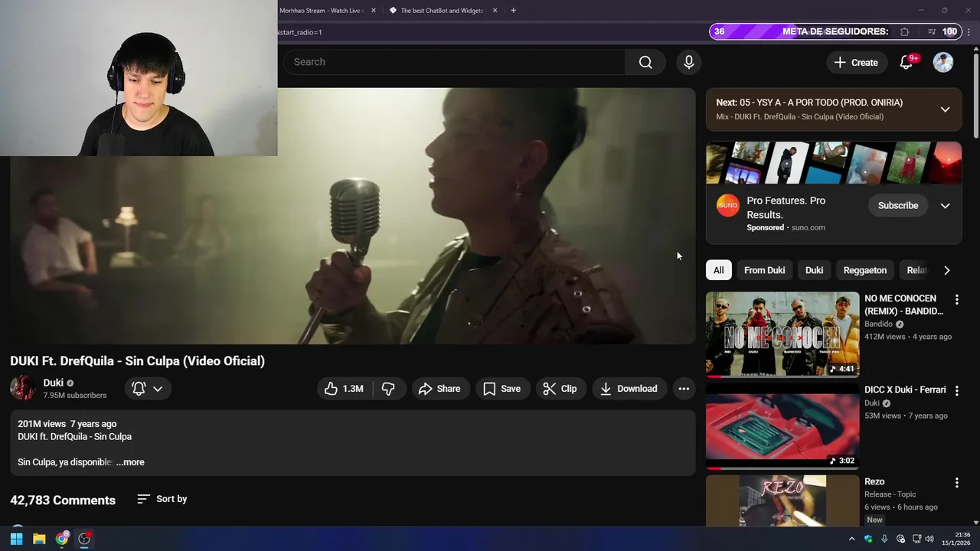Image resolution: width=980 pixels, height=551 pixels.
Task: Open the network tray icon
Action: [916, 539]
